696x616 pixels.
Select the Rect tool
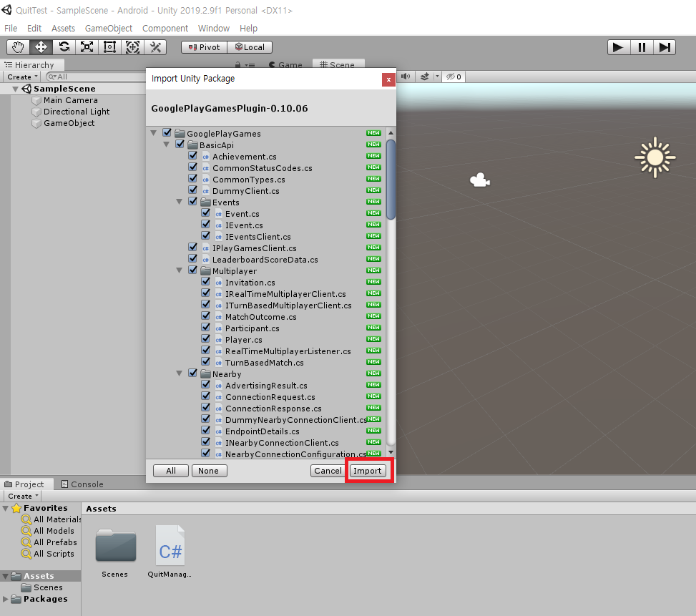(109, 47)
